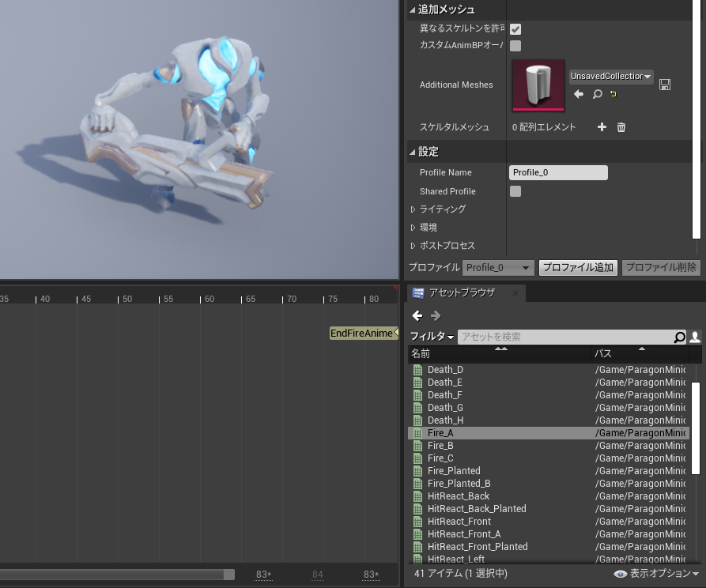The width and height of the screenshot is (706, 588).
Task: Add a skeletal mesh array element
Action: 602,127
